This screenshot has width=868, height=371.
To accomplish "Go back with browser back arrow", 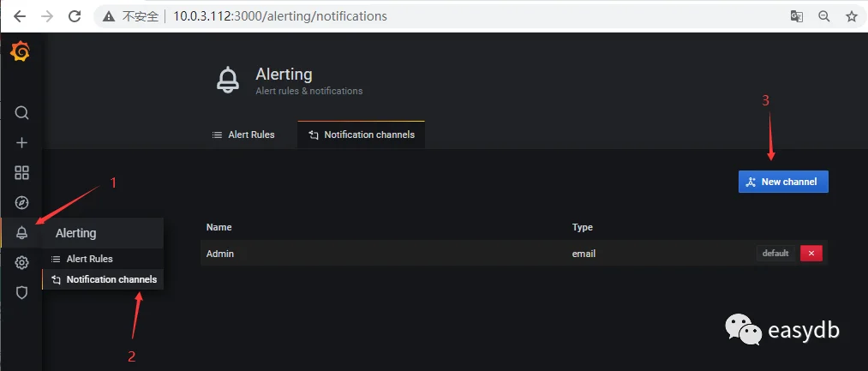I will coord(20,16).
